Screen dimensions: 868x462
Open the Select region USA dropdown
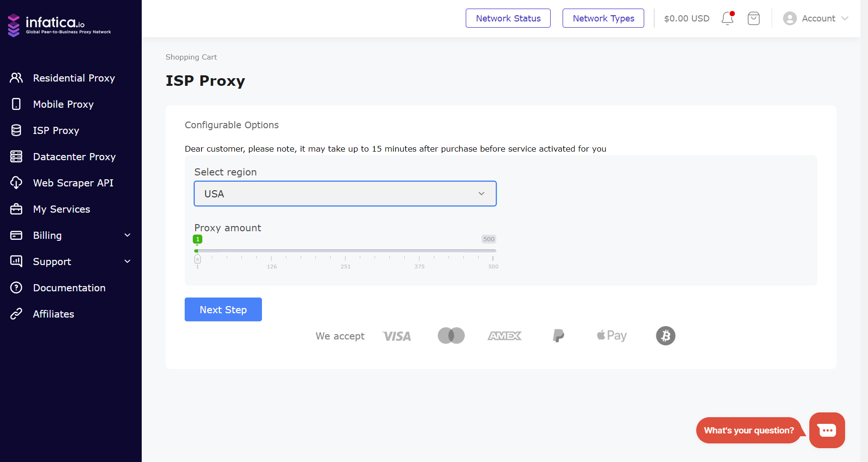click(x=345, y=194)
